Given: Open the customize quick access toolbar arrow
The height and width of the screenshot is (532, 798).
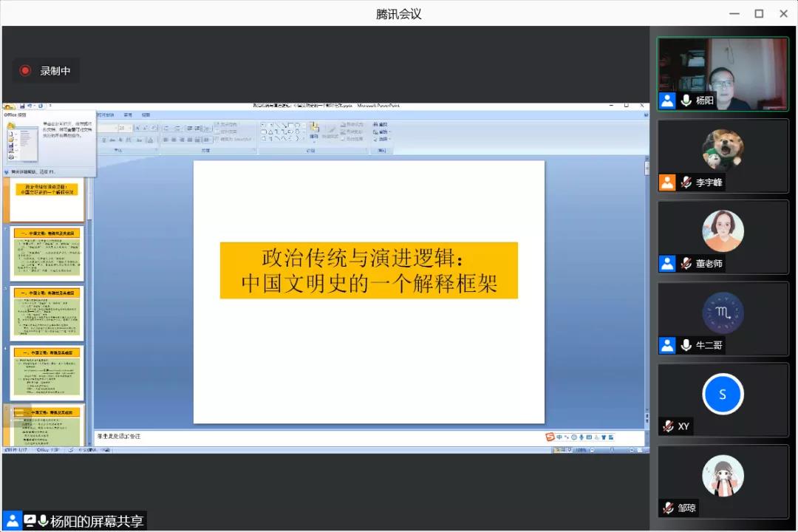Looking at the screenshot, I should (x=50, y=106).
